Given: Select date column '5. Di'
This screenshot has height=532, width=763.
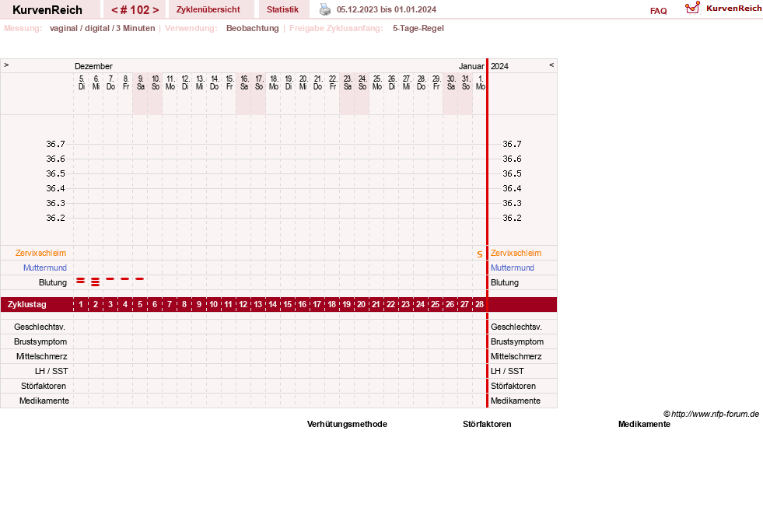Looking at the screenshot, I should pyautogui.click(x=81, y=82).
